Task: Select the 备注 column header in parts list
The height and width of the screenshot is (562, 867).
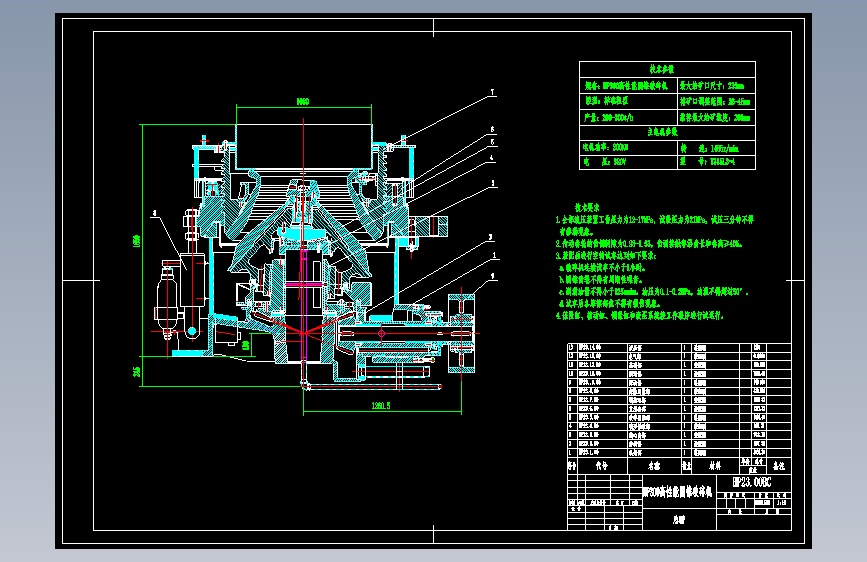Action: pos(779,466)
